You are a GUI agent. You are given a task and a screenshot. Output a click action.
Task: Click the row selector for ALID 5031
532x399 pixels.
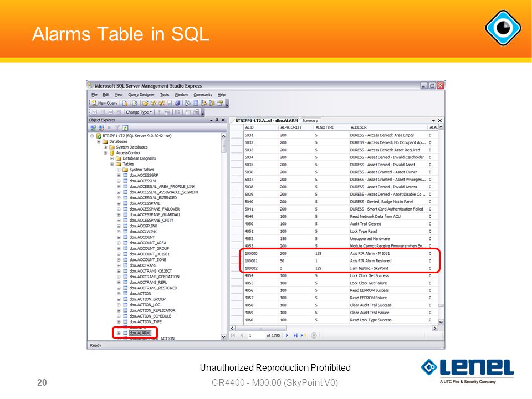(237, 135)
